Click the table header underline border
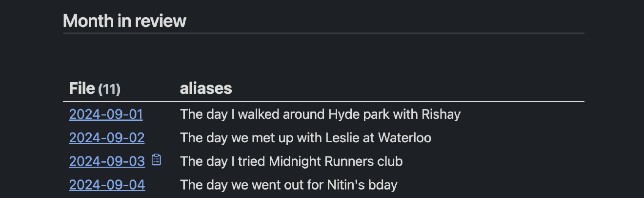 click(x=323, y=102)
